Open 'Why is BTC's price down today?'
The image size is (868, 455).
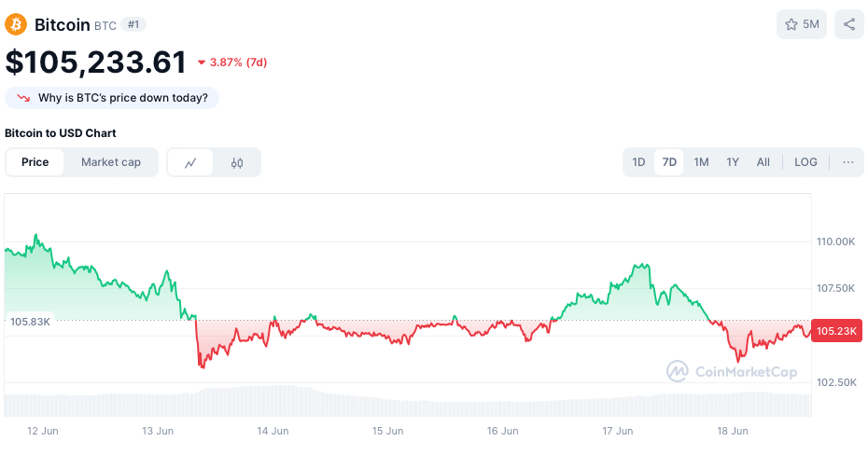click(x=122, y=98)
